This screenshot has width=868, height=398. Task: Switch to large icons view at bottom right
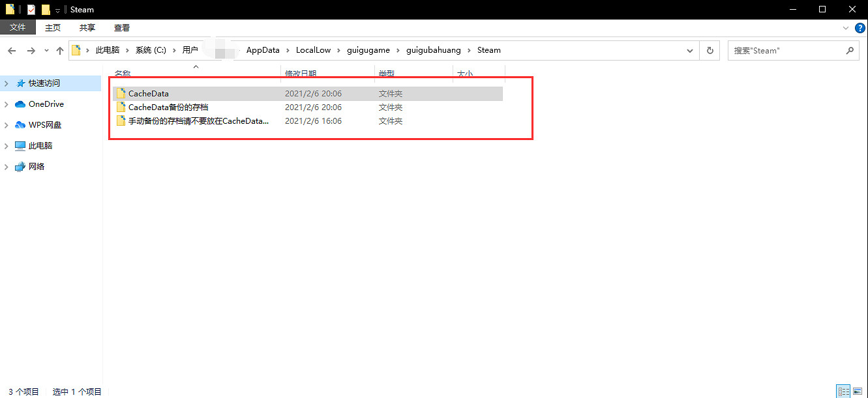[858, 391]
